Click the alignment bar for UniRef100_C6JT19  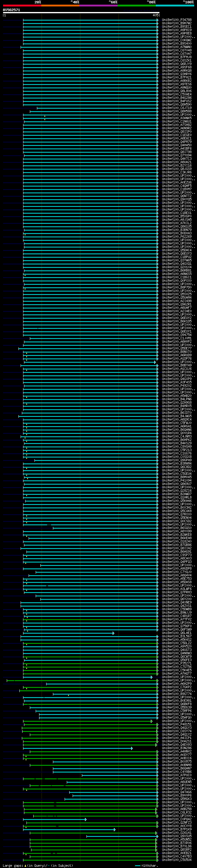(x=98, y=108)
